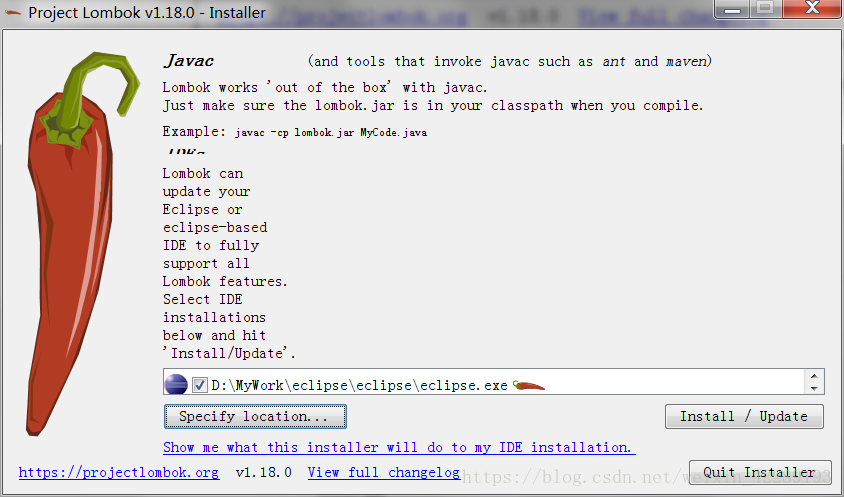Screen dimensions: 844x497
Task: Select the D:\MyWork\eclipse\eclipse\eclipse.exe entry
Action: (x=359, y=386)
